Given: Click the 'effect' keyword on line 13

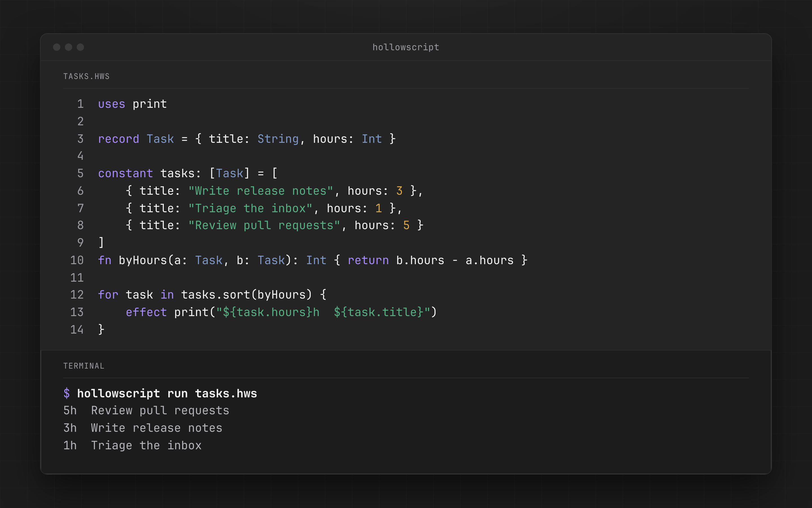Looking at the screenshot, I should click(146, 312).
